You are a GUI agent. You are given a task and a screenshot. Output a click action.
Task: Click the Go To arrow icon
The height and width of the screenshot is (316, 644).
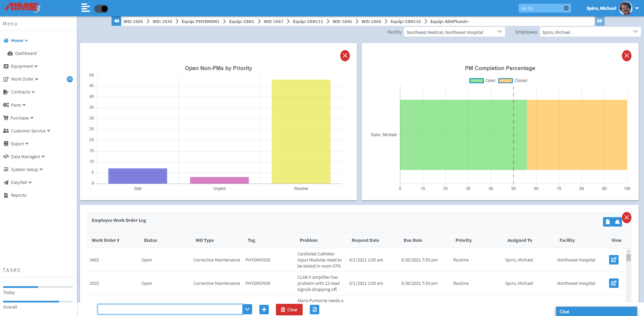click(x=566, y=8)
